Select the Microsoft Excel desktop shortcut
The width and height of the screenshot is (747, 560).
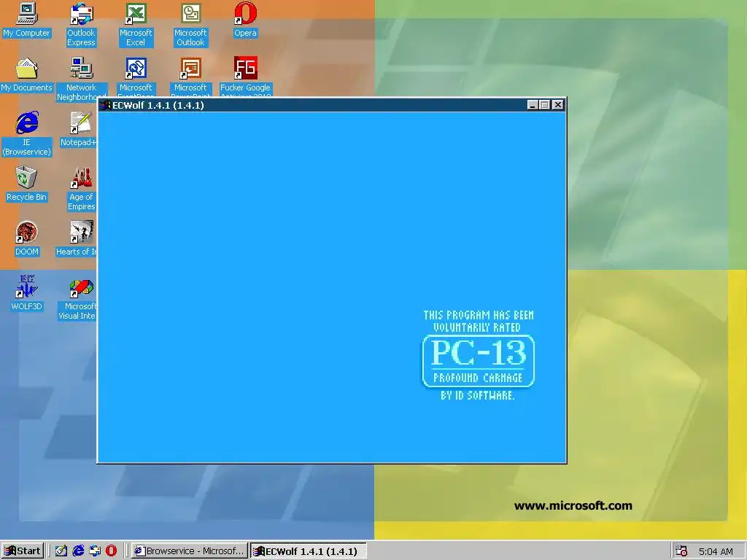tap(136, 24)
